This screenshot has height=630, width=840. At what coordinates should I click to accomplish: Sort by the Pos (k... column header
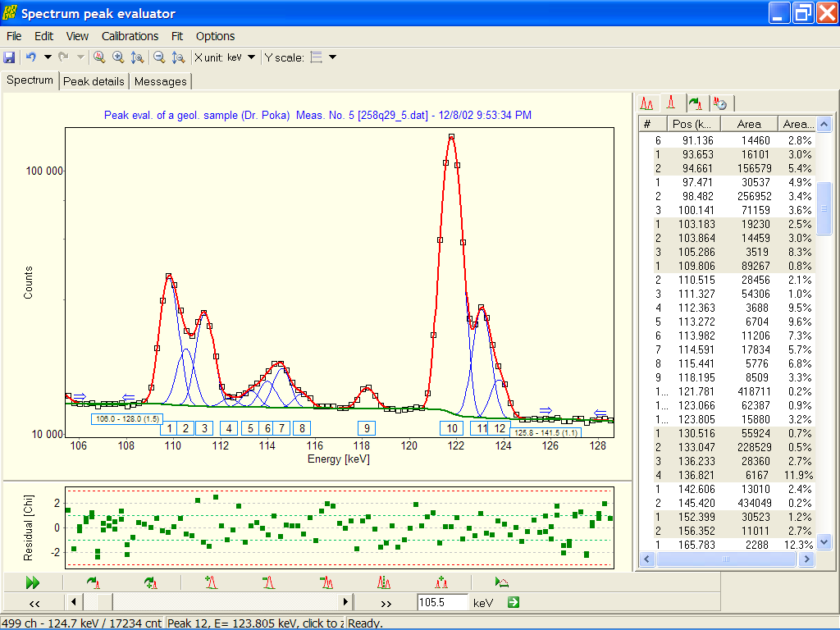coord(693,125)
